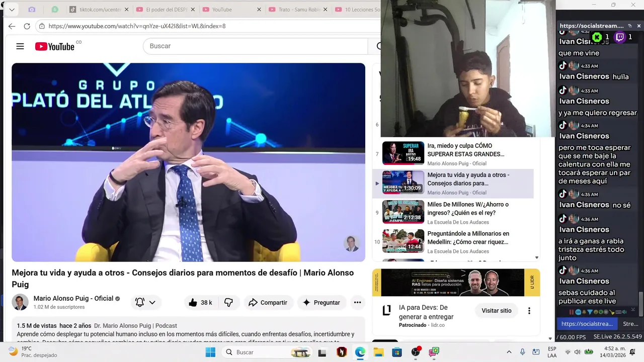Screen dimensions: 644x362
Task: Open Ira, miedo y culpa CÓMO SUPERAR video title
Action: coord(466,150)
